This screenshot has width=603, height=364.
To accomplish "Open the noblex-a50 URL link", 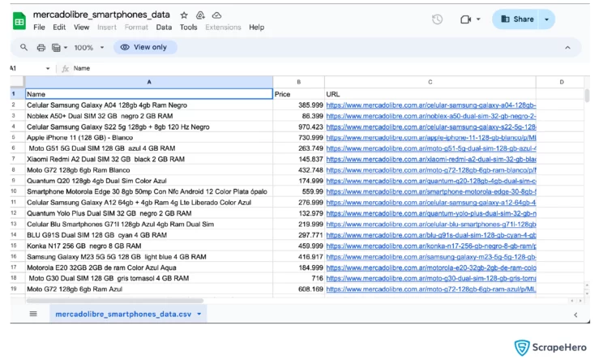I will tap(430, 116).
